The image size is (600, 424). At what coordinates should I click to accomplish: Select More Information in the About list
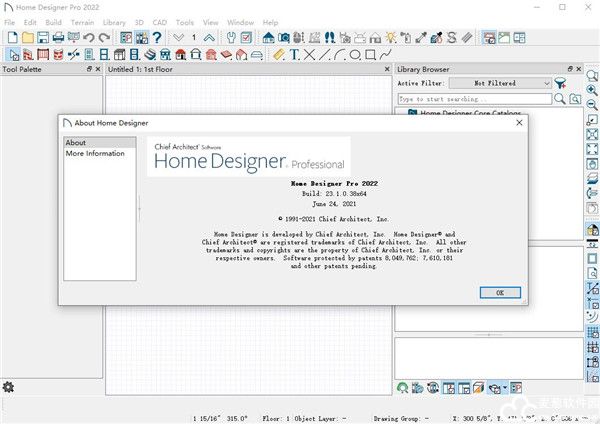95,154
